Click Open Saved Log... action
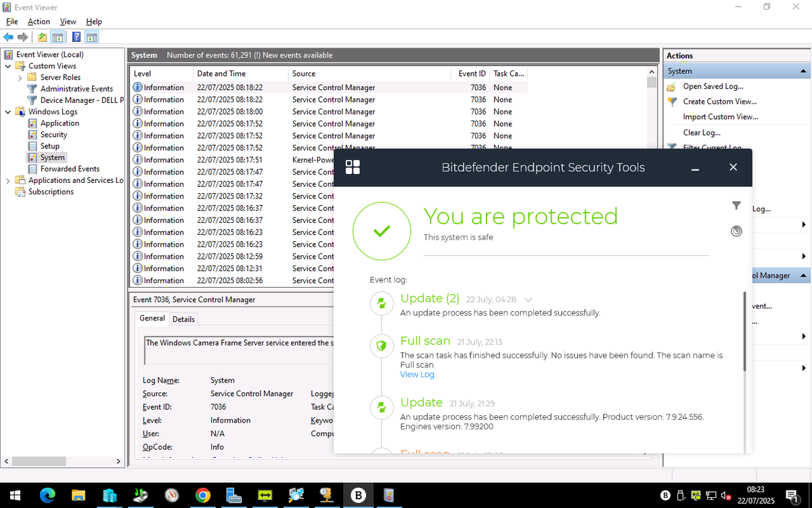This screenshot has height=508, width=812. [x=713, y=86]
